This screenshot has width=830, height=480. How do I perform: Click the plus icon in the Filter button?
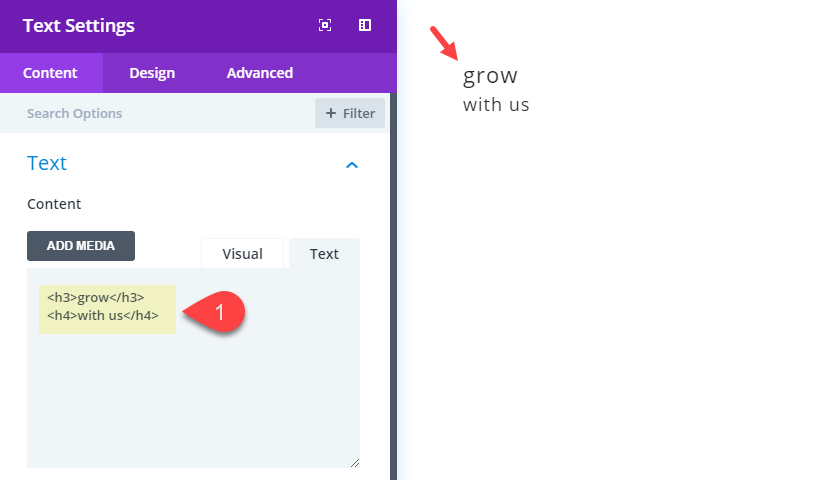[331, 113]
